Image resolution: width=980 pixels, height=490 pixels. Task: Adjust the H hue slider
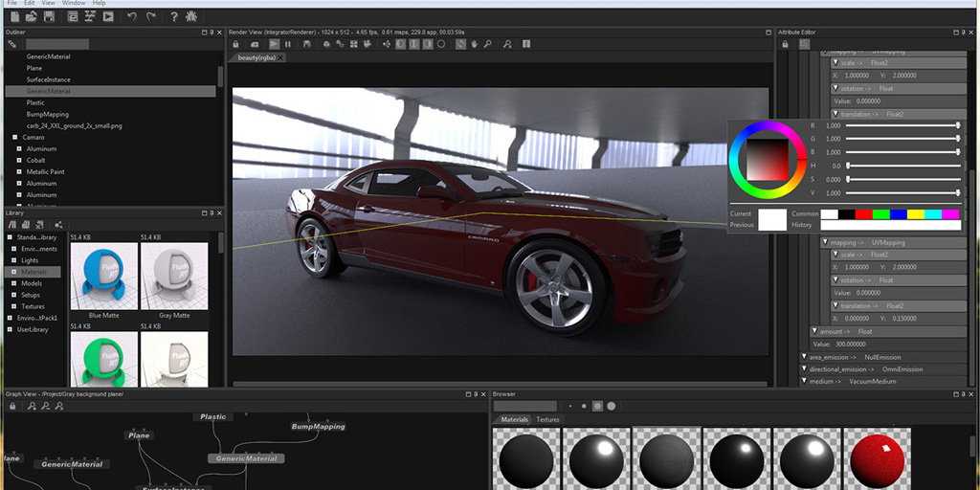(903, 166)
